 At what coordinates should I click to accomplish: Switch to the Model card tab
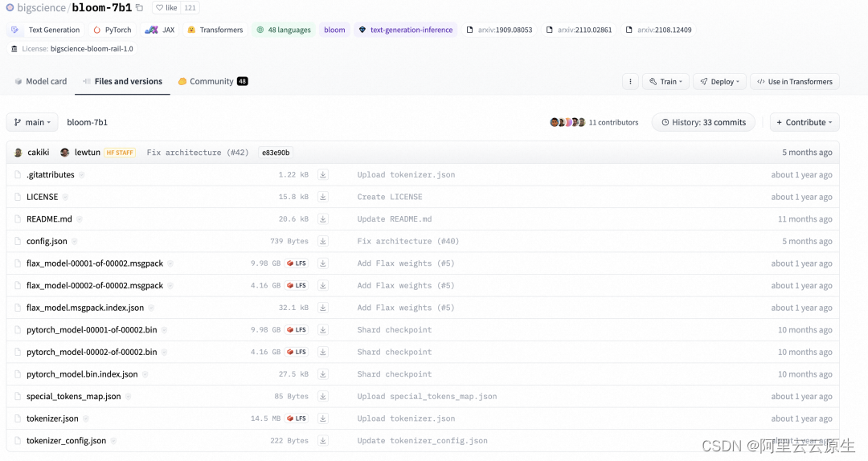[x=41, y=81]
